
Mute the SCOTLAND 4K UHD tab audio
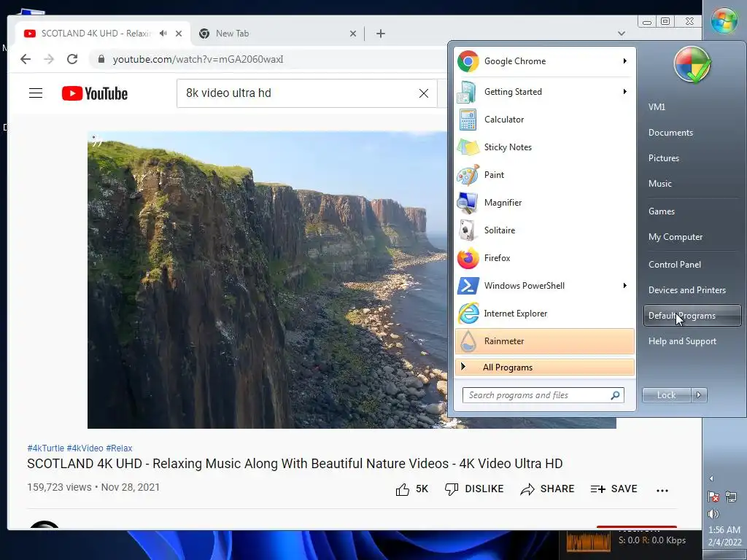pos(163,34)
